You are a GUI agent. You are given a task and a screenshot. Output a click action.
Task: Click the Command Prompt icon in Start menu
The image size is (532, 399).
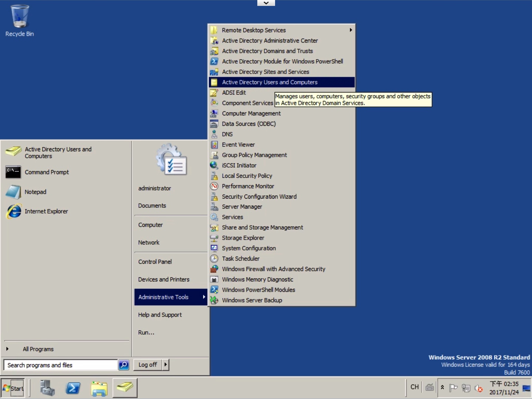coord(13,172)
